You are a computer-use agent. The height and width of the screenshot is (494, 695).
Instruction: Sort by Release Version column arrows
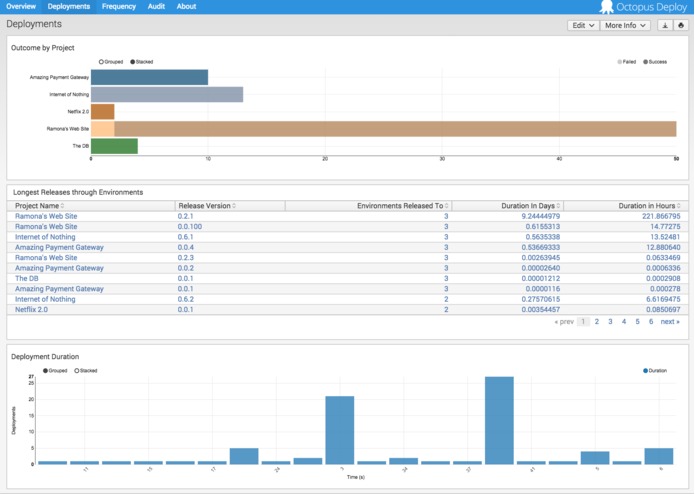pyautogui.click(x=234, y=206)
